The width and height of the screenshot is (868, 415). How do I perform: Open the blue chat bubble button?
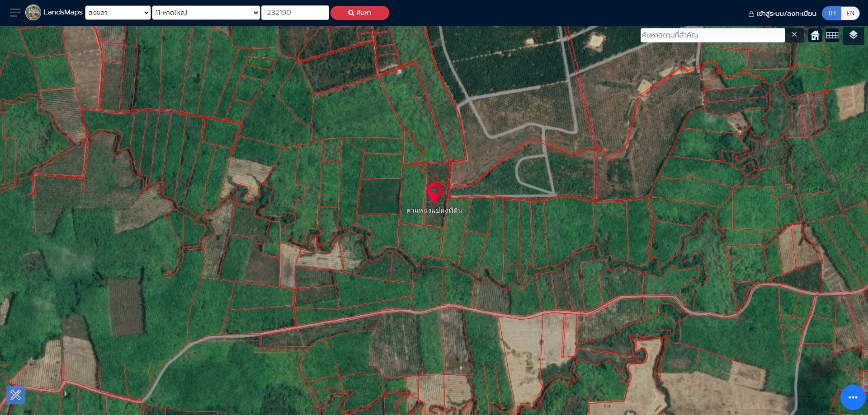pos(853,397)
